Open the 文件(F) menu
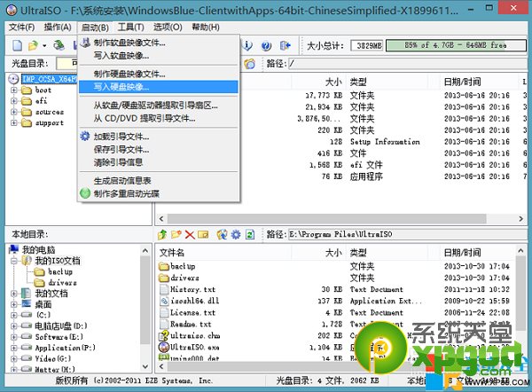Image resolution: width=532 pixels, height=392 pixels. pyautogui.click(x=21, y=27)
